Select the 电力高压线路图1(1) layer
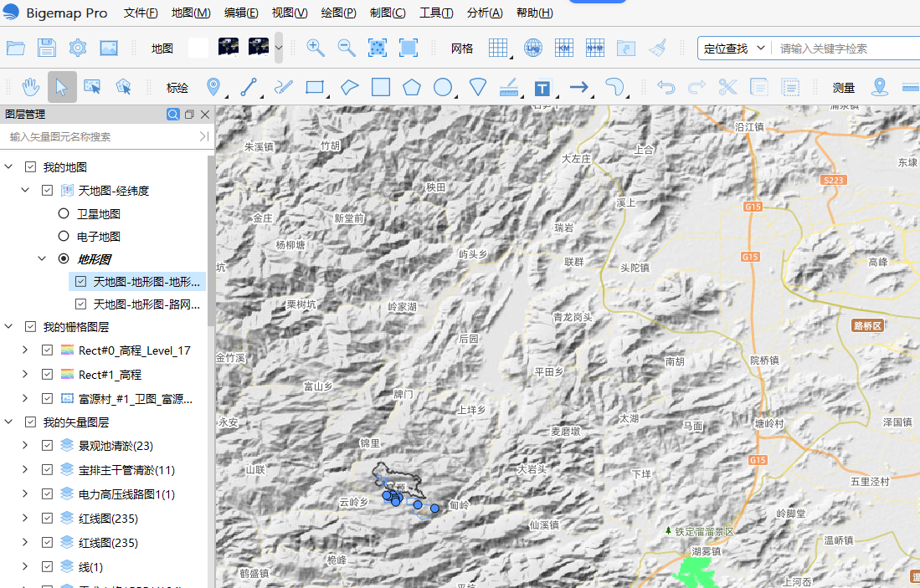This screenshot has width=920, height=588. 126,494
